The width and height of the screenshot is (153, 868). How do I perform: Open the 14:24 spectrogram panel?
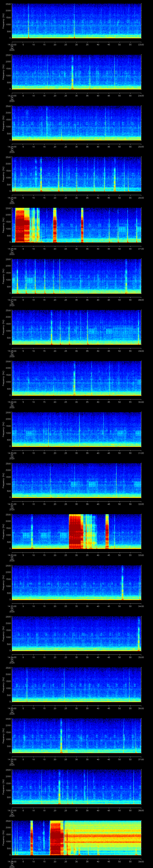pyautogui.click(x=76, y=123)
